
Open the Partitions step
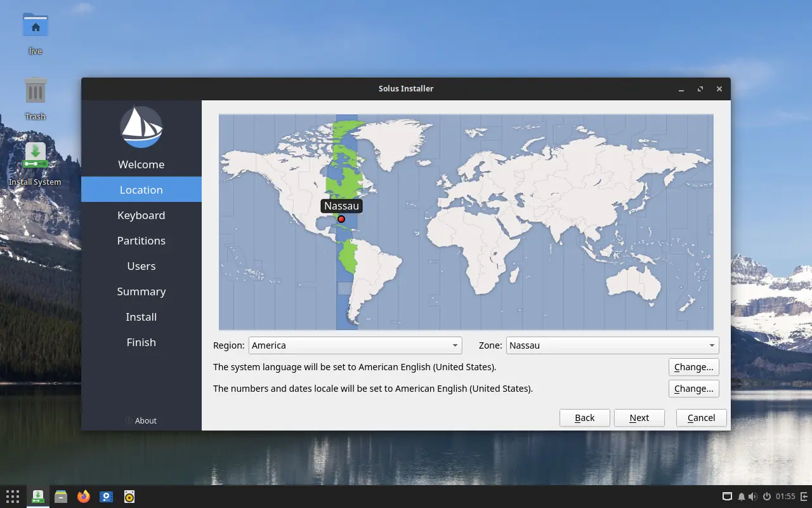[x=141, y=241]
